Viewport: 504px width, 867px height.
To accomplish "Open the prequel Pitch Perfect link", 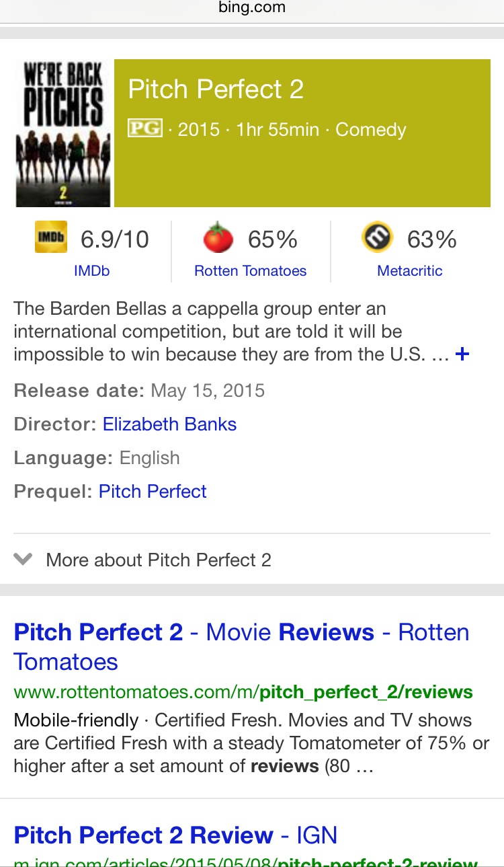I will (153, 492).
